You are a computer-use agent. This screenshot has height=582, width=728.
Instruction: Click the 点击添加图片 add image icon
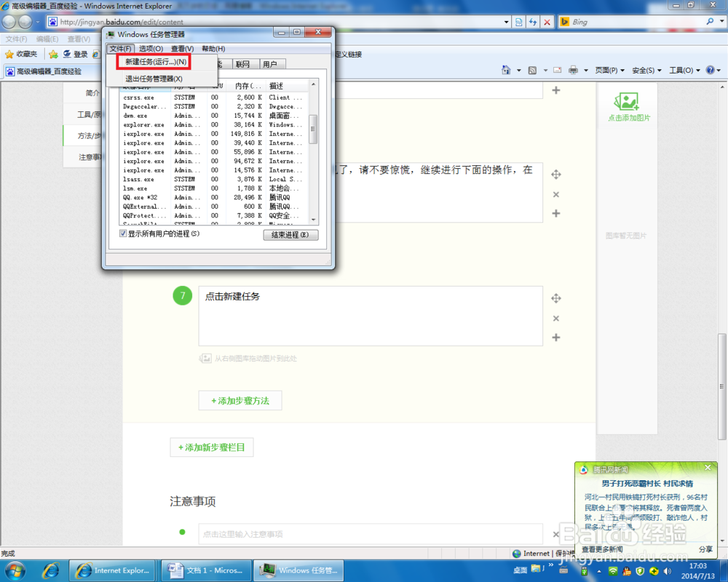629,107
